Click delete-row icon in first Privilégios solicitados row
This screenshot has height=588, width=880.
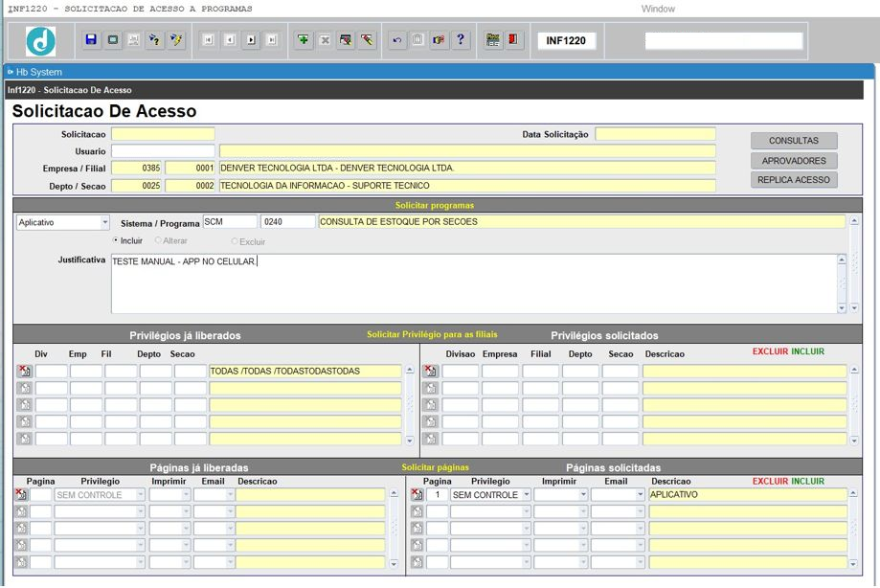431,371
